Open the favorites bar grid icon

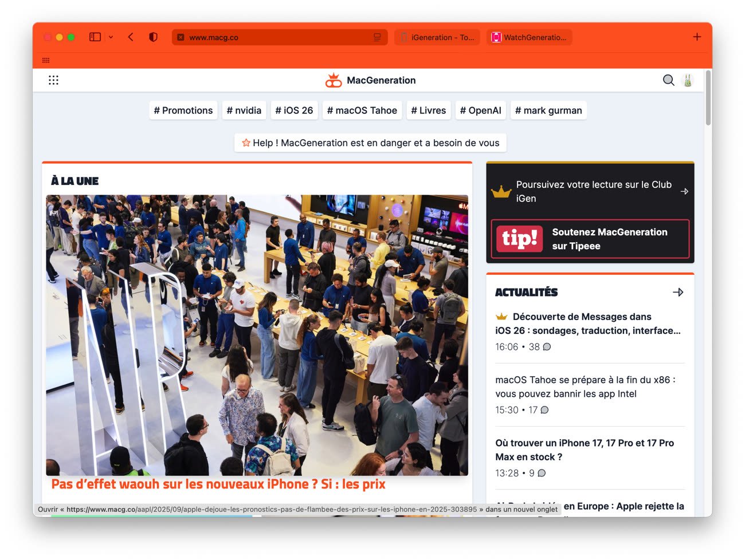click(x=46, y=60)
